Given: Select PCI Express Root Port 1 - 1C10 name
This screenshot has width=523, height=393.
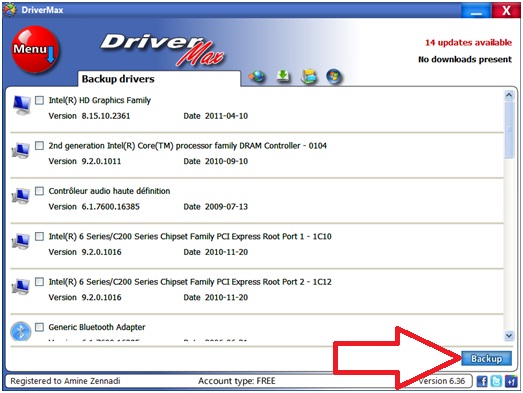Looking at the screenshot, I should [190, 236].
